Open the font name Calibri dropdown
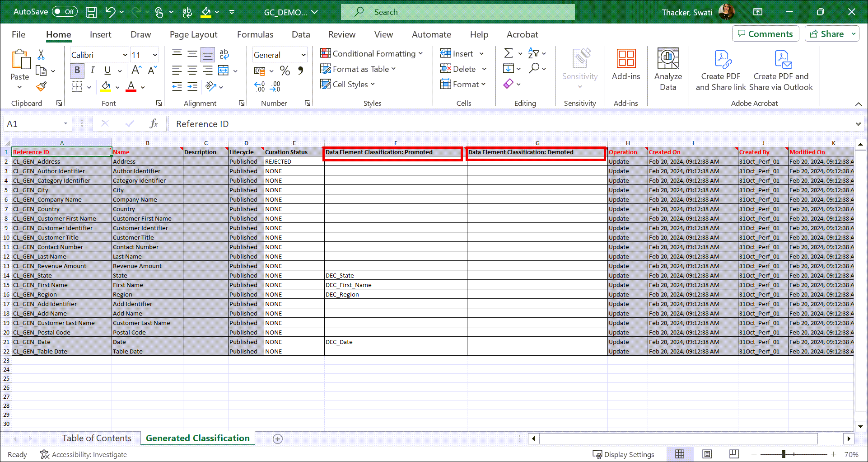 [x=125, y=55]
